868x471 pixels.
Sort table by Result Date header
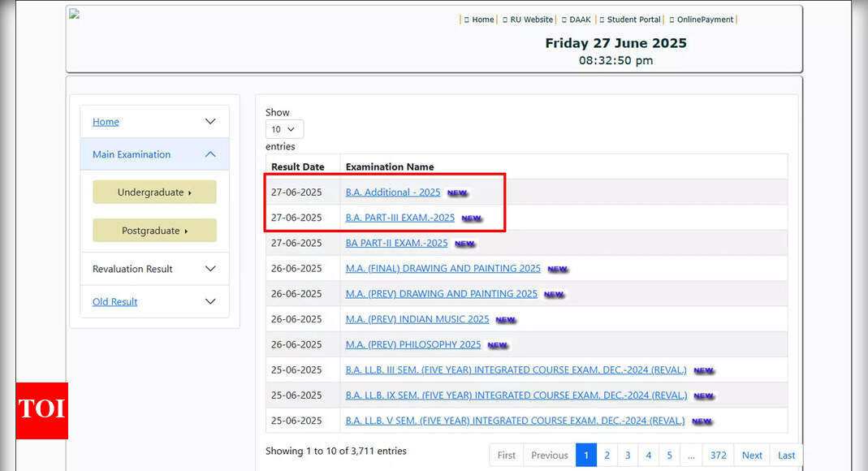click(x=297, y=166)
